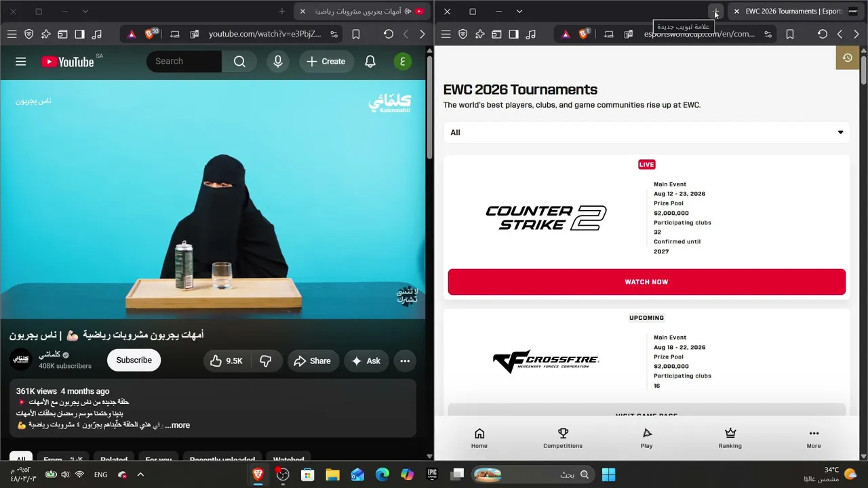Screen dimensions: 868x488
Task: Open site settings icon in YouTube address bar
Action: click(334, 34)
